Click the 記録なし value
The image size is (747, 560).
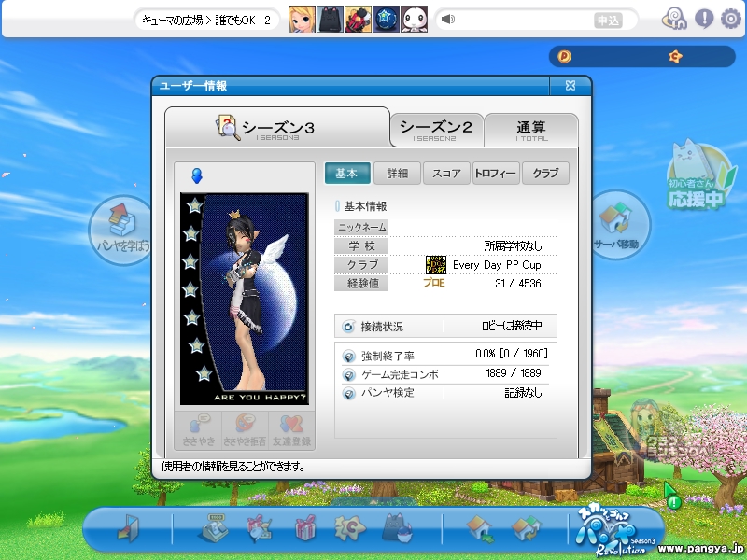[523, 392]
